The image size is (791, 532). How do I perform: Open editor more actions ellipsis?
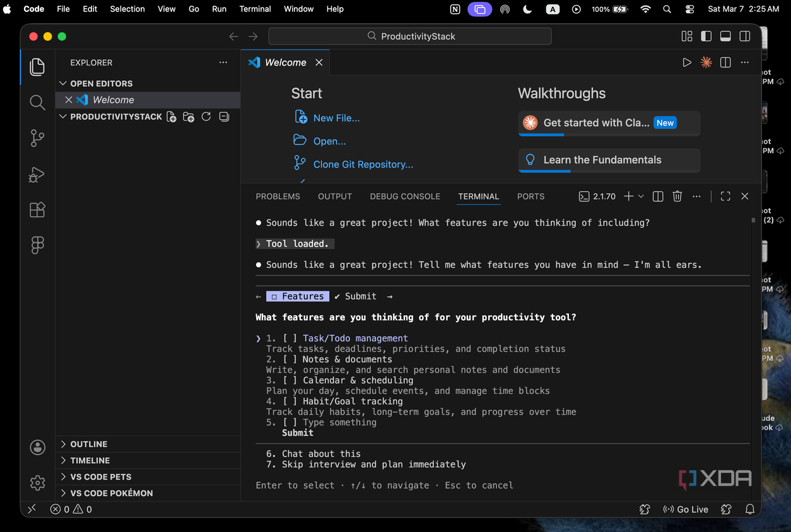[x=745, y=62]
